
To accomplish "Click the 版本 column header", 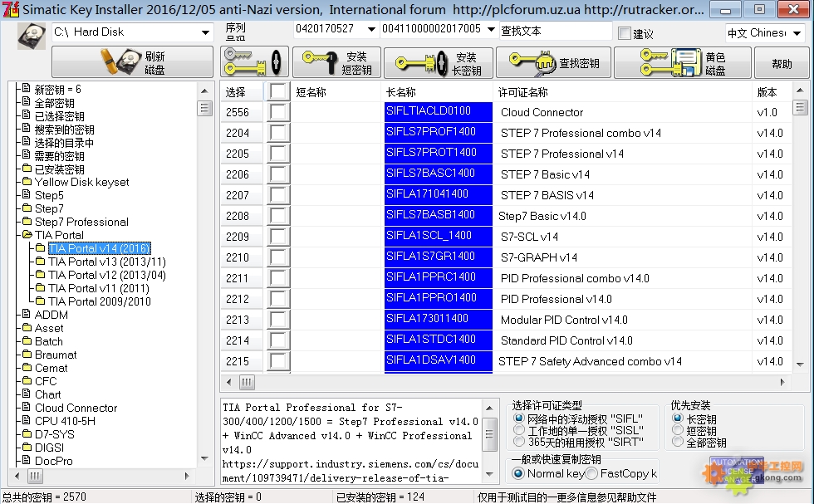I will [x=767, y=92].
